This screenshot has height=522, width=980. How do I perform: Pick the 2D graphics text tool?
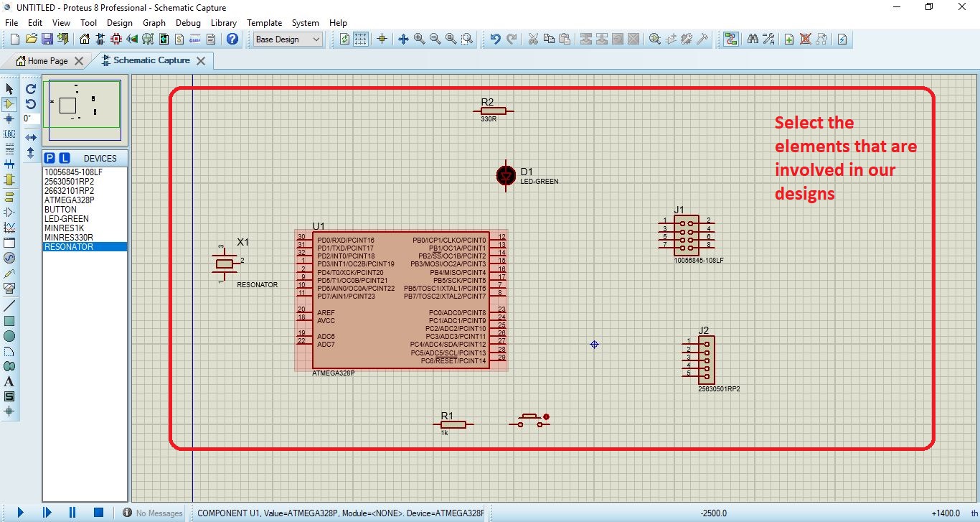tap(9, 381)
